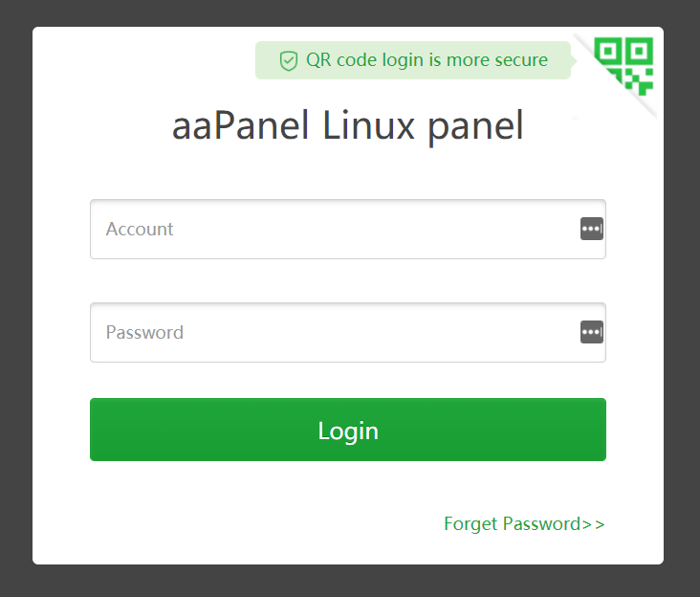Open password manager icon in Account field
This screenshot has width=700, height=597.
point(592,229)
